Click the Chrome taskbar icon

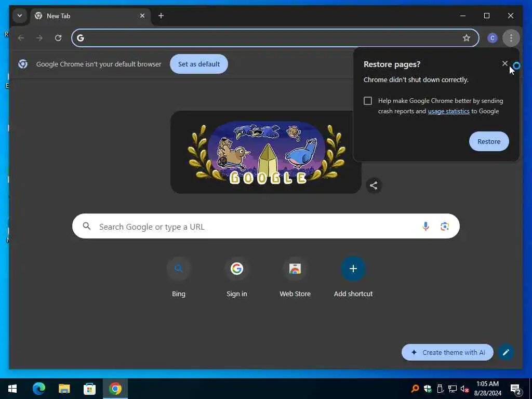[x=115, y=389]
